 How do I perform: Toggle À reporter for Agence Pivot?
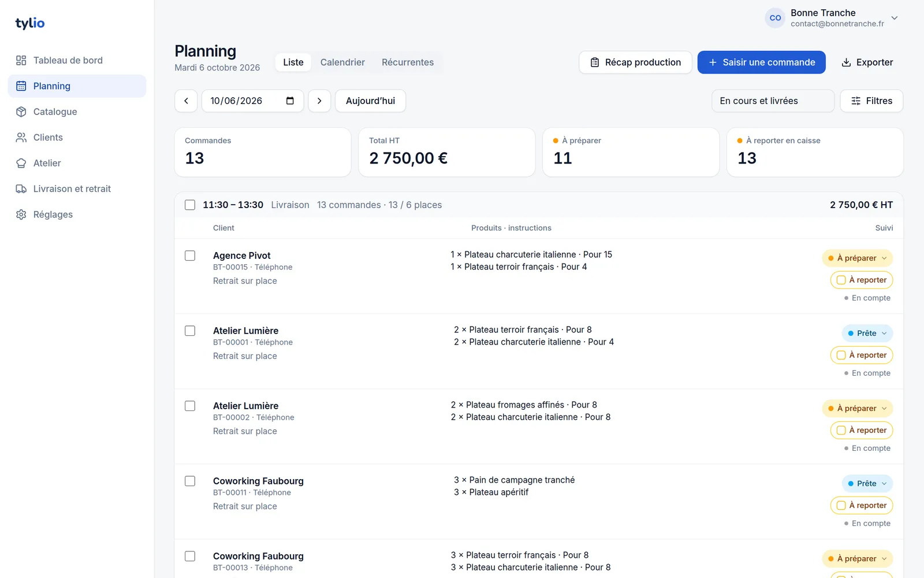coord(862,280)
